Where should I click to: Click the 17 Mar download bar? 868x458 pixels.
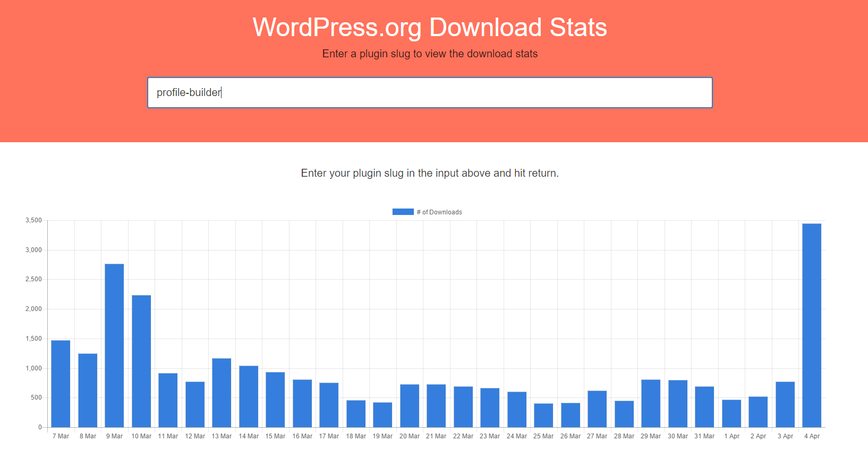(329, 405)
